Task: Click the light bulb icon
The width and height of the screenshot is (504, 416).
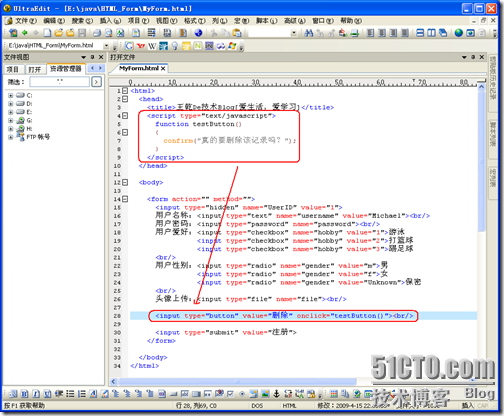Action: [x=175, y=46]
